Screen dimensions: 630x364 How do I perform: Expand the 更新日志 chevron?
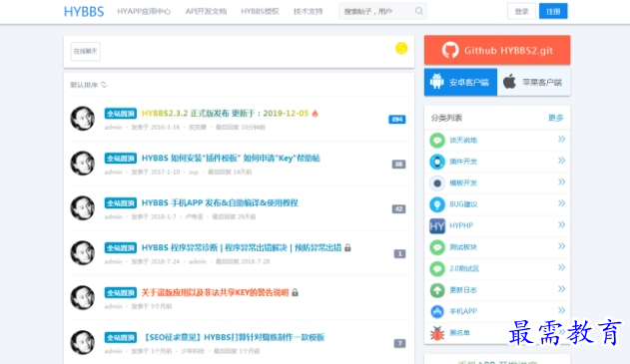[561, 289]
